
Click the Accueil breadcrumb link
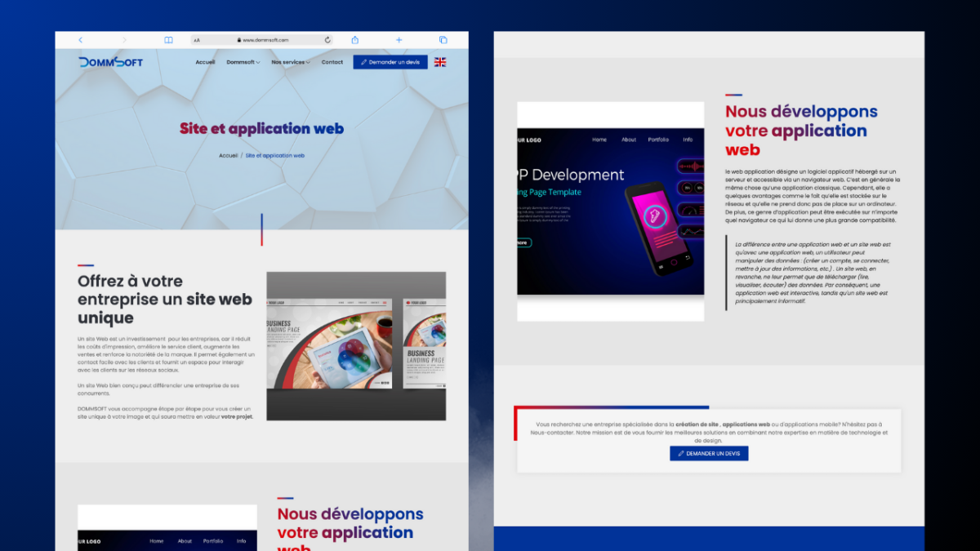pyautogui.click(x=228, y=155)
